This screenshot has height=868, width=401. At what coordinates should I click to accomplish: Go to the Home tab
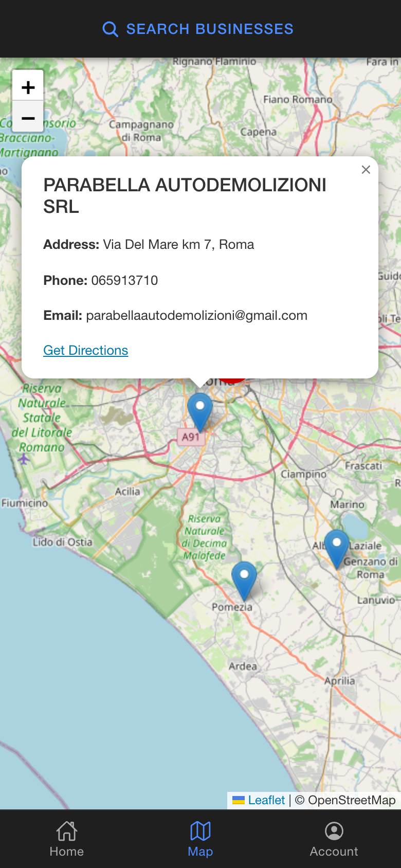pyautogui.click(x=67, y=839)
